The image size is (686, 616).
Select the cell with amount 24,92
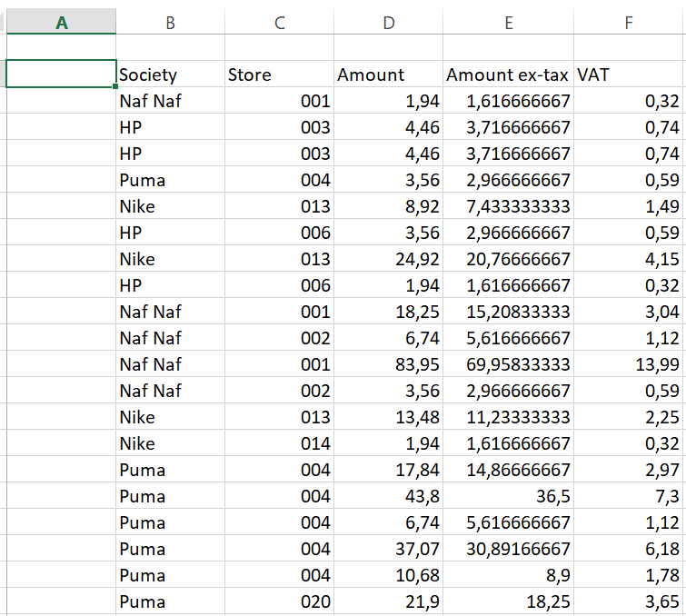pos(388,259)
